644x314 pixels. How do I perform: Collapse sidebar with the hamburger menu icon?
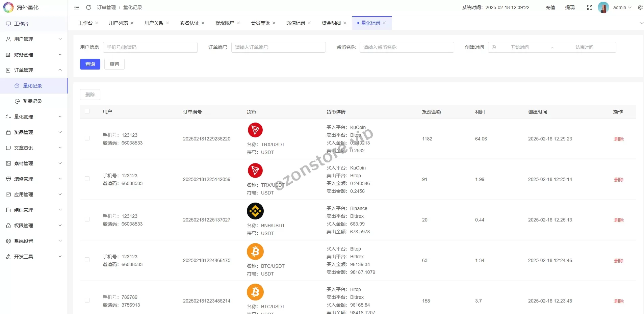coord(77,7)
